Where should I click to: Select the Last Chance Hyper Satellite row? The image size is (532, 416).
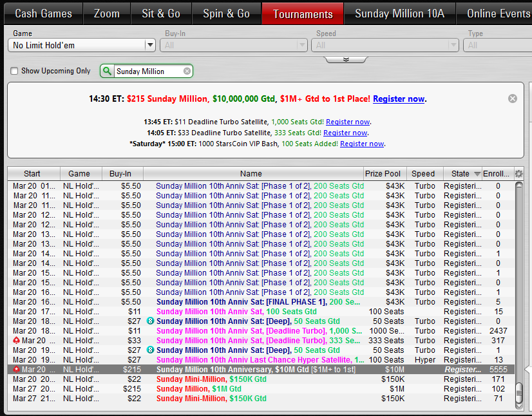tap(261, 360)
